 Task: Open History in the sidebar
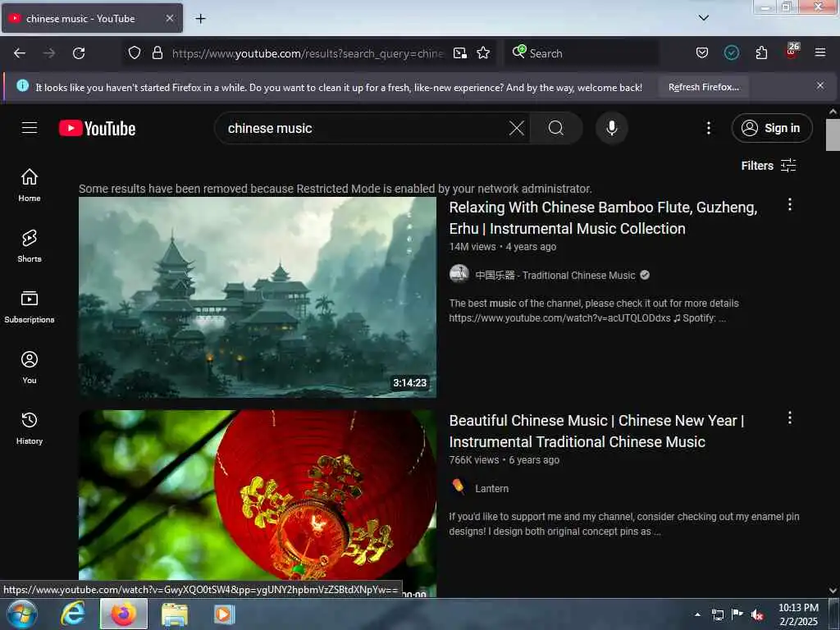point(30,428)
